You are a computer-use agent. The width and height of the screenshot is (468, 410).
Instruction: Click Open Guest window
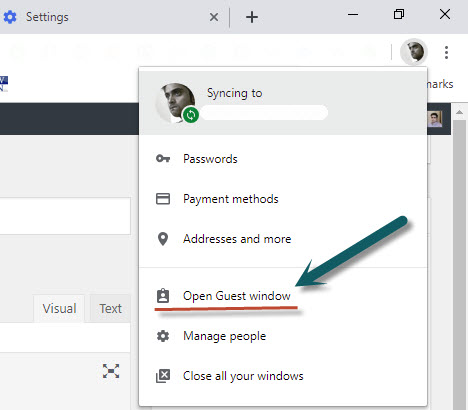[x=283, y=296]
